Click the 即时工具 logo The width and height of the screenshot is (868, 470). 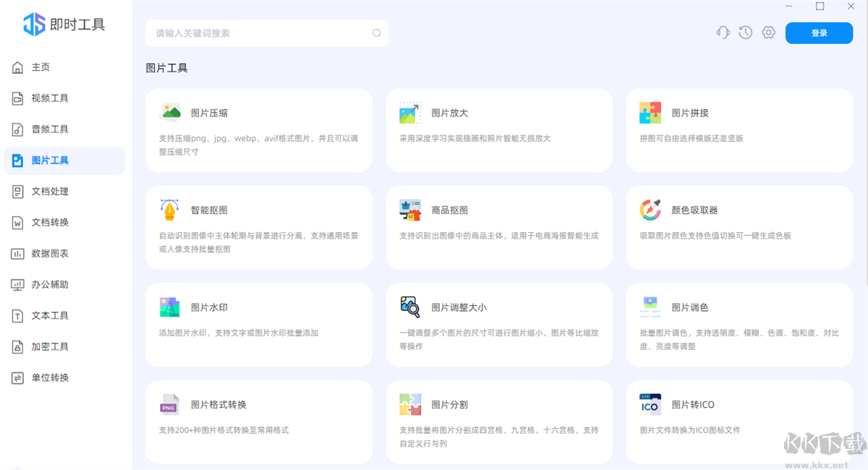point(64,24)
